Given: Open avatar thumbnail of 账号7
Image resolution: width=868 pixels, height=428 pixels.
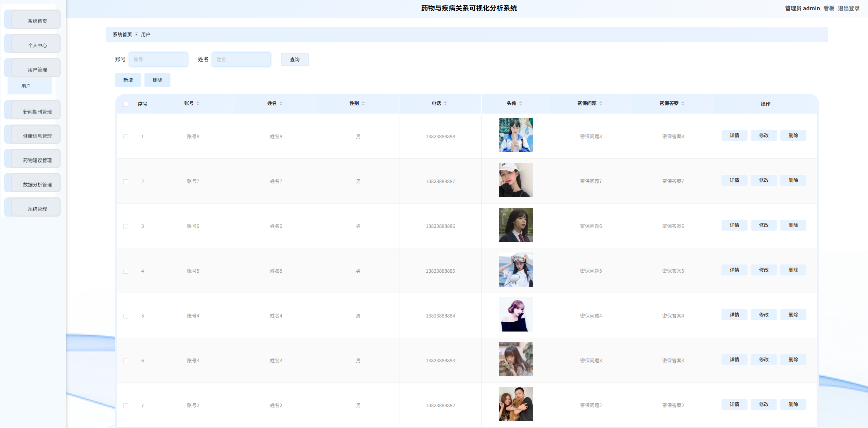Looking at the screenshot, I should (516, 180).
